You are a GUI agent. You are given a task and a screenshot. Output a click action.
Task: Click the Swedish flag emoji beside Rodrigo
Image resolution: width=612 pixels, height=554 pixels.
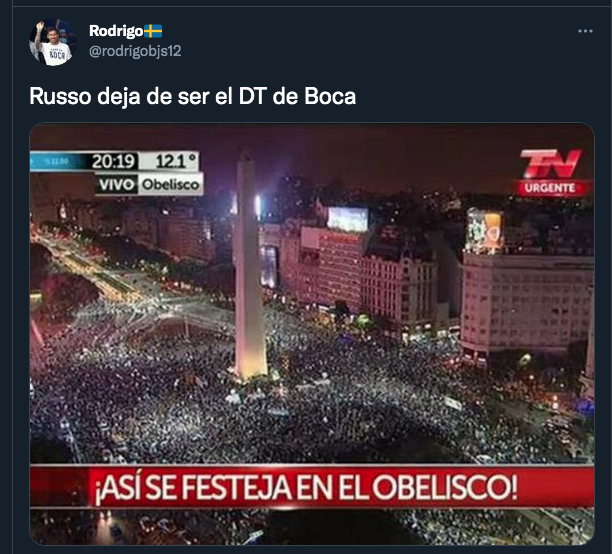153,31
